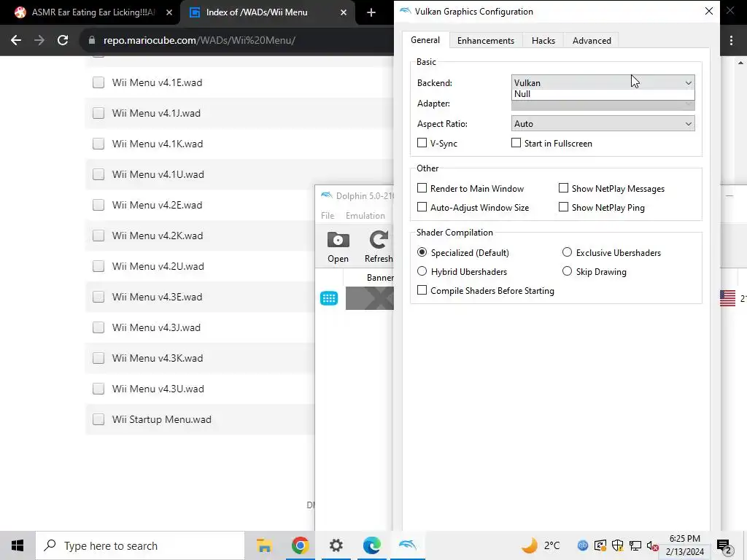Choose Null in the Backend list
Viewport: 747px width, 560px height.
click(603, 94)
